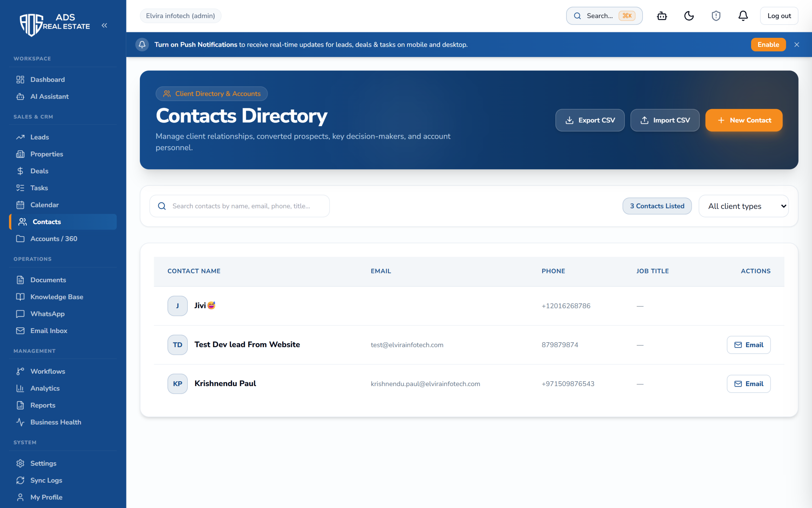Go to Leads section
This screenshot has height=508, width=812.
pyautogui.click(x=63, y=137)
